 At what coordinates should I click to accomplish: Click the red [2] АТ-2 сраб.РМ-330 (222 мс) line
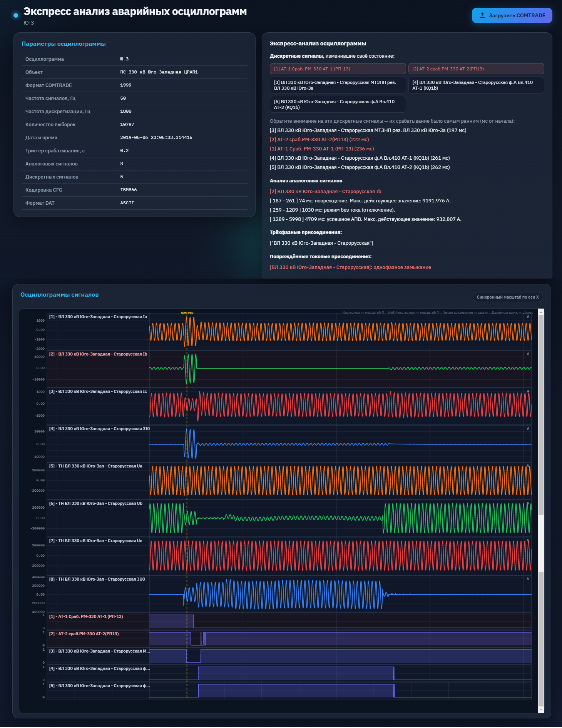click(x=319, y=140)
